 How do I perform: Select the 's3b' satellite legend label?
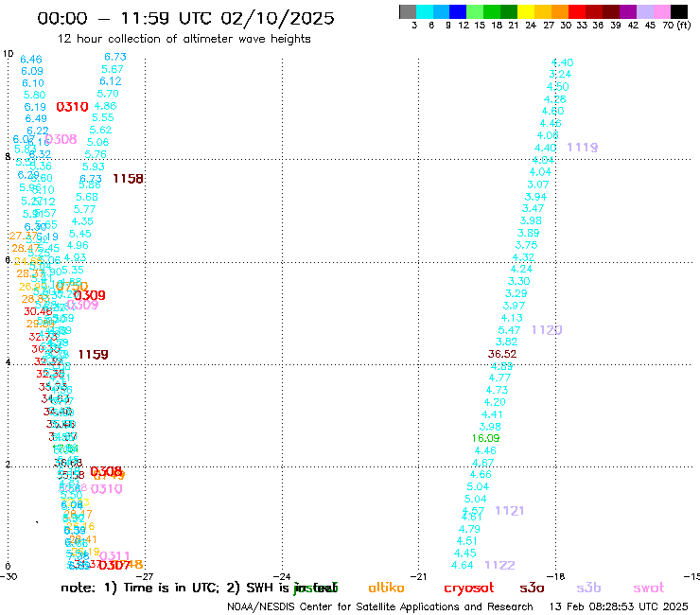[x=588, y=588]
